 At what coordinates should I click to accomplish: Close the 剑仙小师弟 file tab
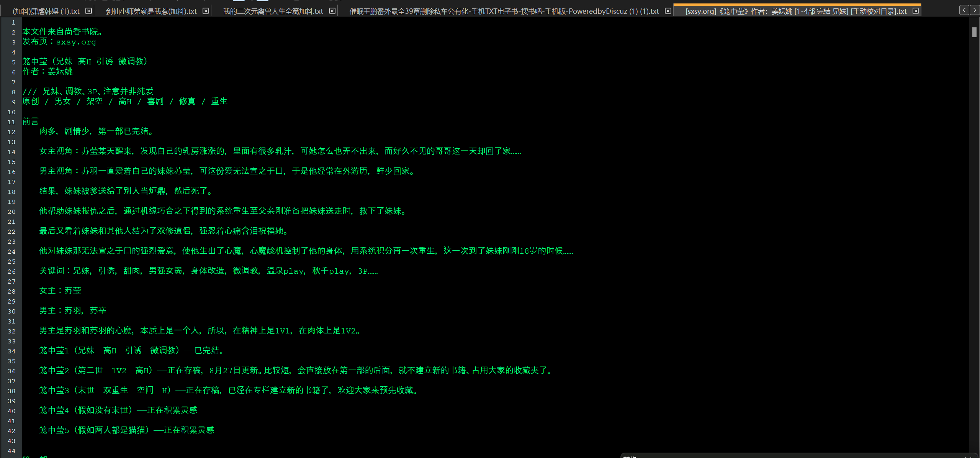tap(206, 11)
